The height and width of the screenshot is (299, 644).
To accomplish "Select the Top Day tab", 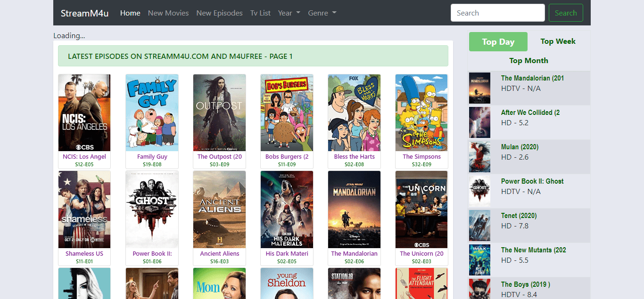I will point(498,42).
